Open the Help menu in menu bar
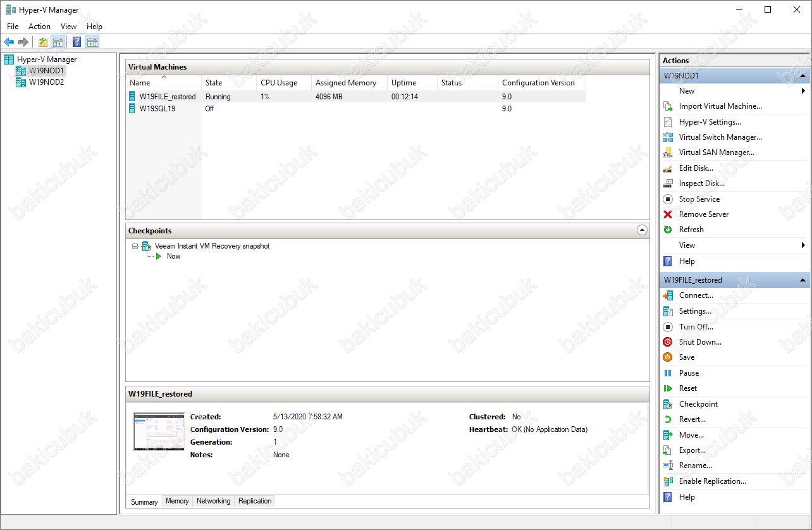The height and width of the screenshot is (530, 812). click(94, 27)
